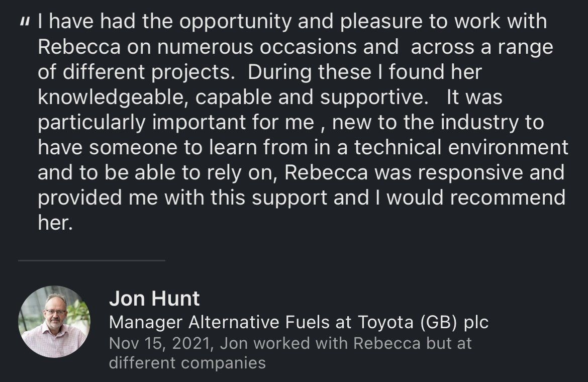This screenshot has width=588, height=382.
Task: Click the final word "her." of the recommendation
Action: (x=55, y=223)
